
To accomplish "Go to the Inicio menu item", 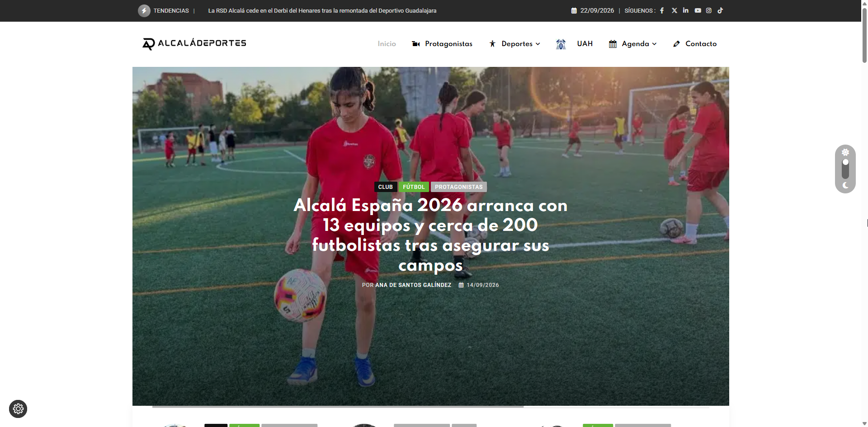I will (387, 44).
